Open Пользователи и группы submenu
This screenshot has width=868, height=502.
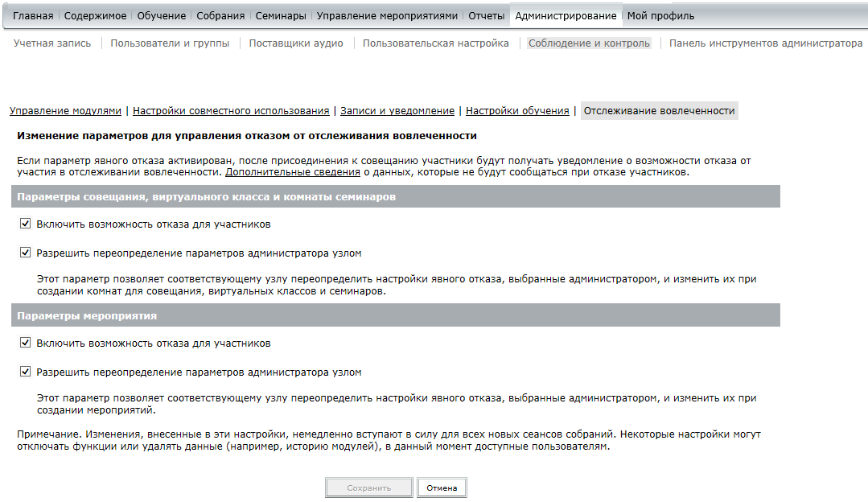(170, 43)
